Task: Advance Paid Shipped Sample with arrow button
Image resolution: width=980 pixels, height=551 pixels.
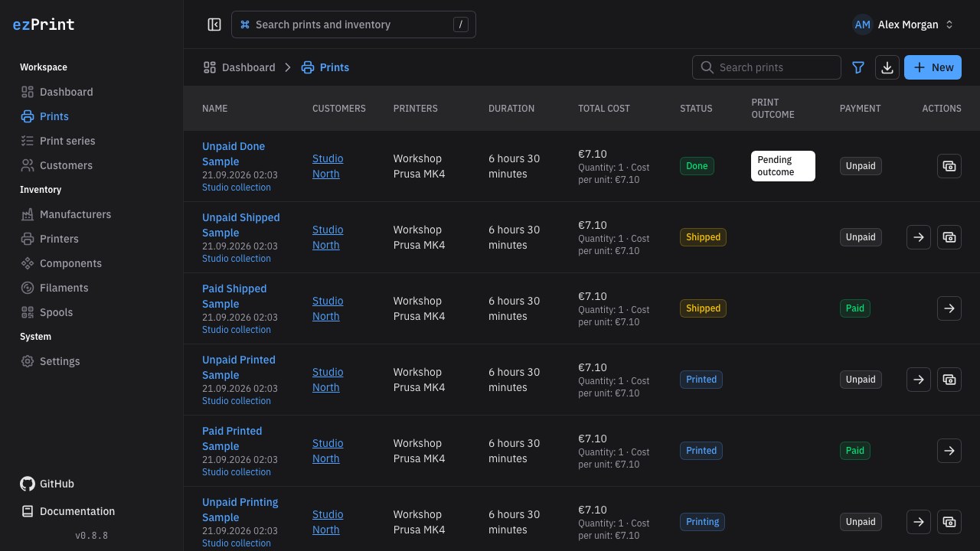Action: point(949,308)
